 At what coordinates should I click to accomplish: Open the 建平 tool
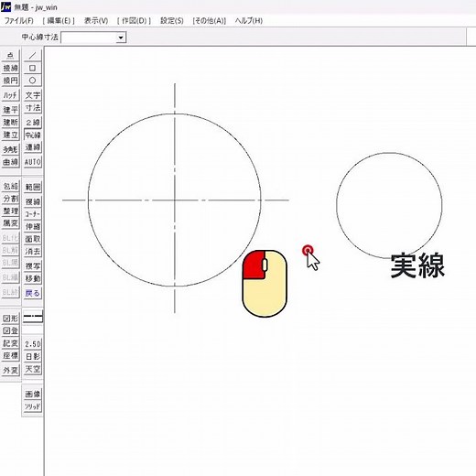tap(11, 110)
